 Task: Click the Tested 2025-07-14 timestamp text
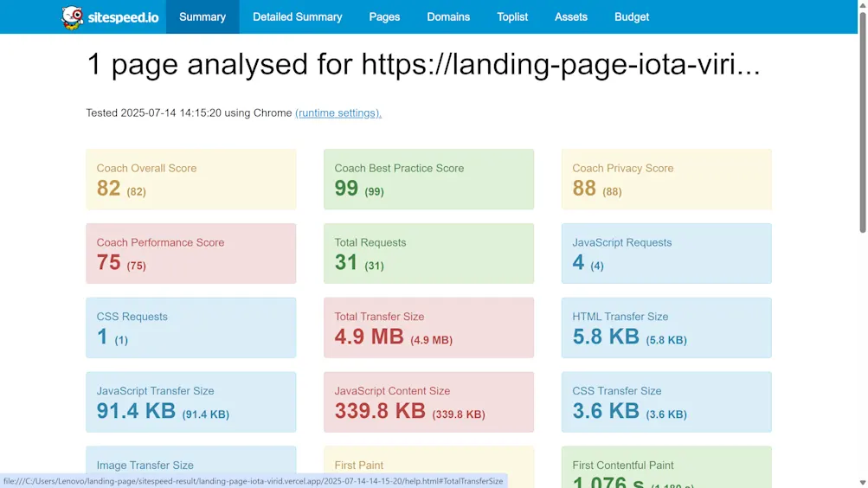click(x=189, y=112)
